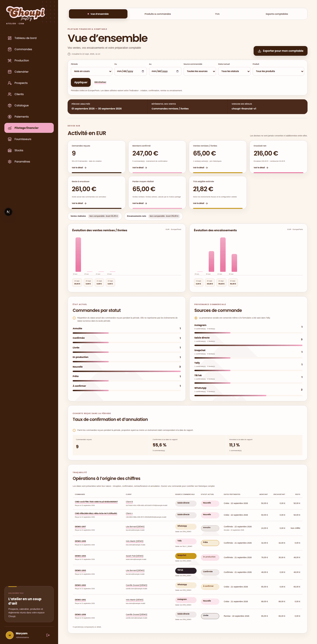Click the Du date input field
Screen dimensions: 317x644
coord(130,71)
